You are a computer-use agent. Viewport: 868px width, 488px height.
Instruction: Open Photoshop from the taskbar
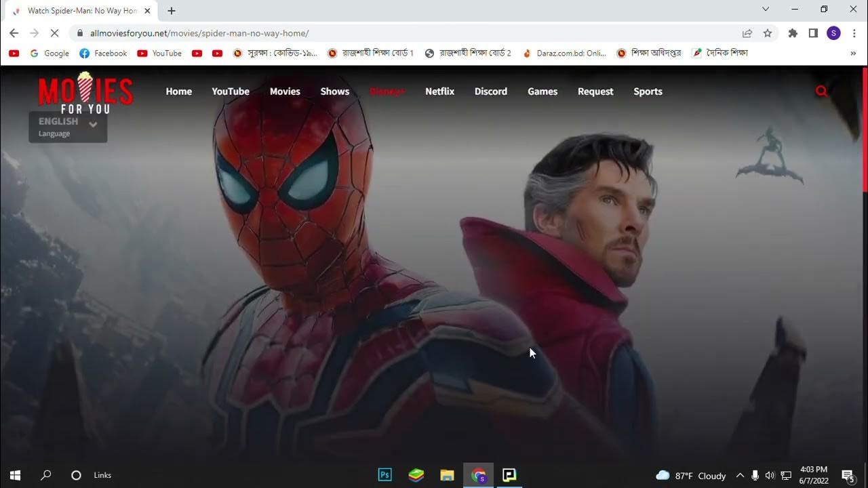coord(384,475)
